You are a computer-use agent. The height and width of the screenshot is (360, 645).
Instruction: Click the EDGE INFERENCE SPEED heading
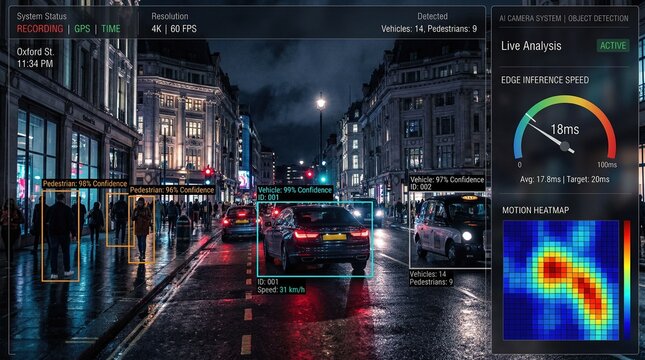pyautogui.click(x=545, y=80)
